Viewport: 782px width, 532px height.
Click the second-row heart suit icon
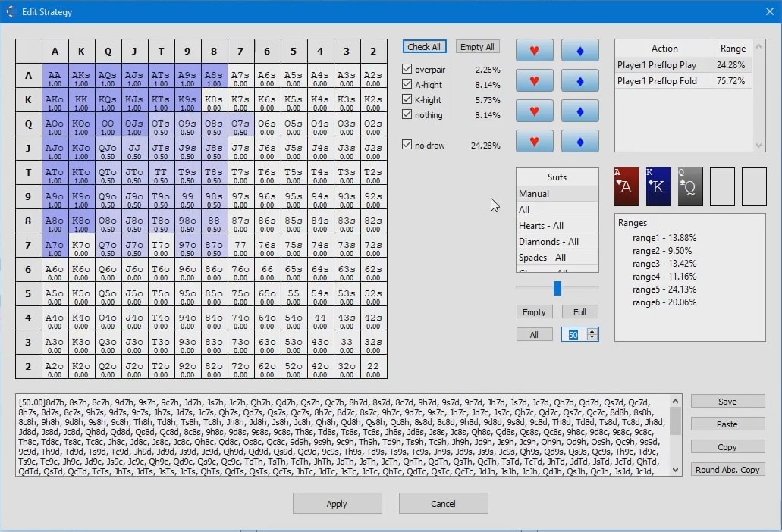534,80
